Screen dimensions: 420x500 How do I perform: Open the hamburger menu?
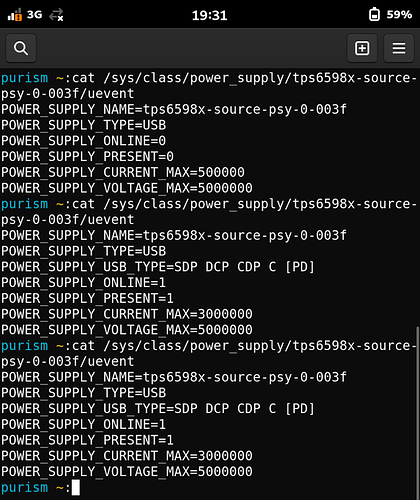coord(399,48)
